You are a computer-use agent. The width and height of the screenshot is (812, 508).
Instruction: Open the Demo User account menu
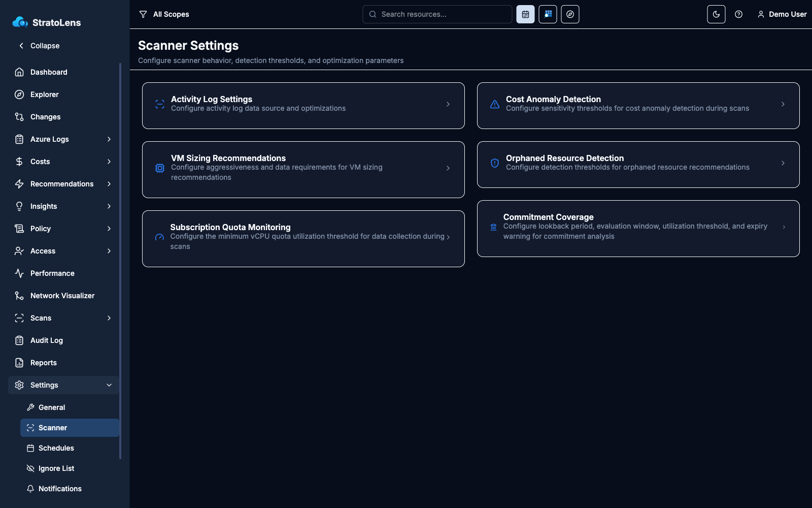pyautogui.click(x=782, y=14)
